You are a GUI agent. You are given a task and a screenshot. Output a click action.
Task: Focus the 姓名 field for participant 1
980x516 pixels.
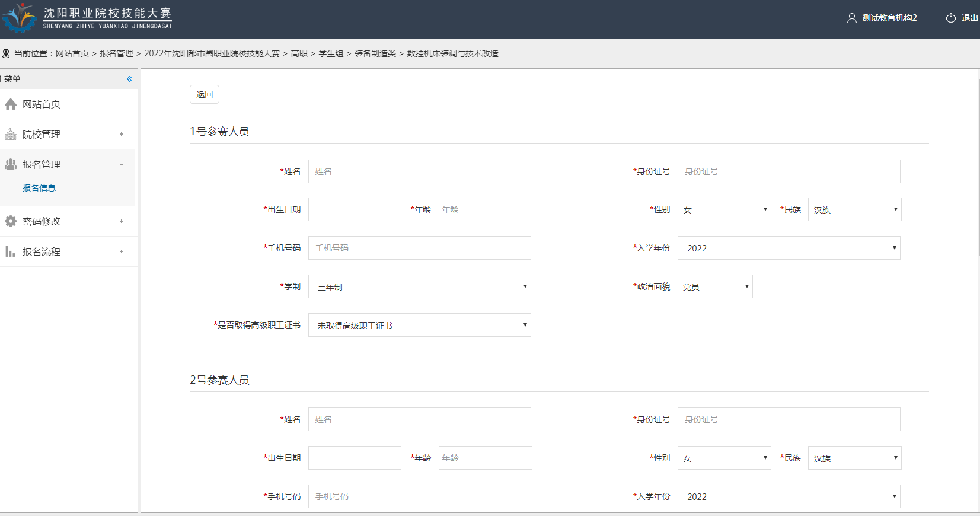tap(419, 171)
